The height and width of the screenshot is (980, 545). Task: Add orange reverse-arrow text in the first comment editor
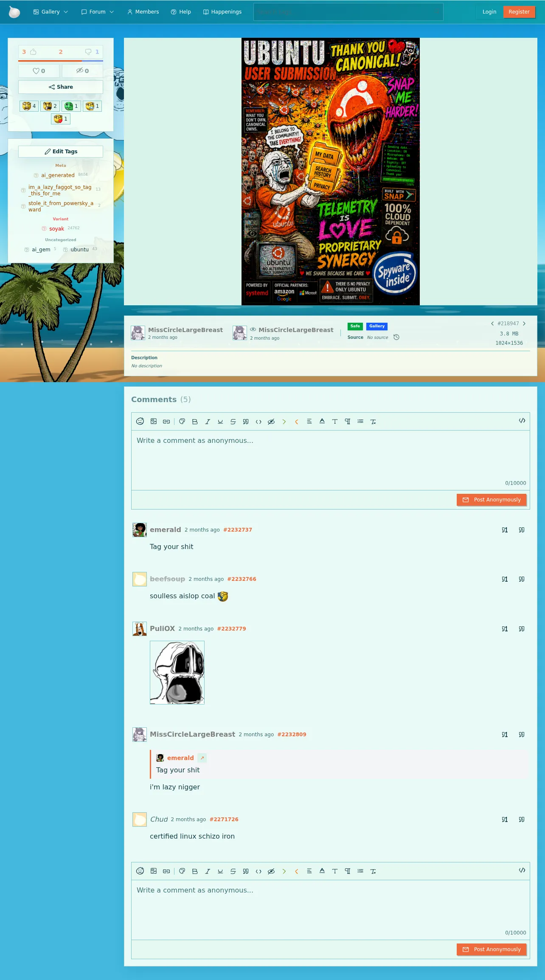(x=297, y=422)
